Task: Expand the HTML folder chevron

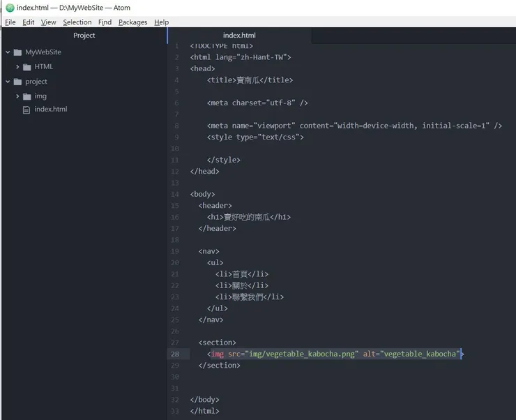Action: click(x=17, y=67)
